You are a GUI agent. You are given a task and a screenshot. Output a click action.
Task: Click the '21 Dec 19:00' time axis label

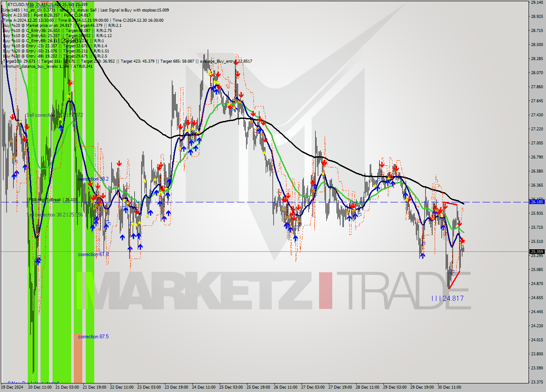click(x=95, y=387)
